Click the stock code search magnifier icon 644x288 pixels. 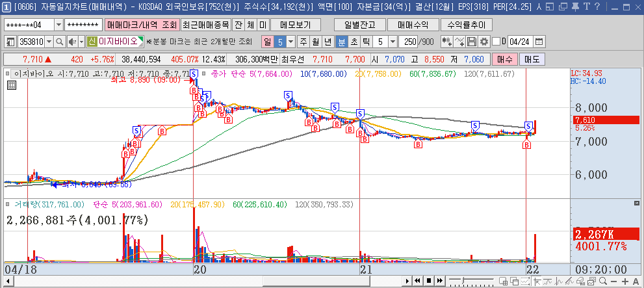[x=60, y=42]
